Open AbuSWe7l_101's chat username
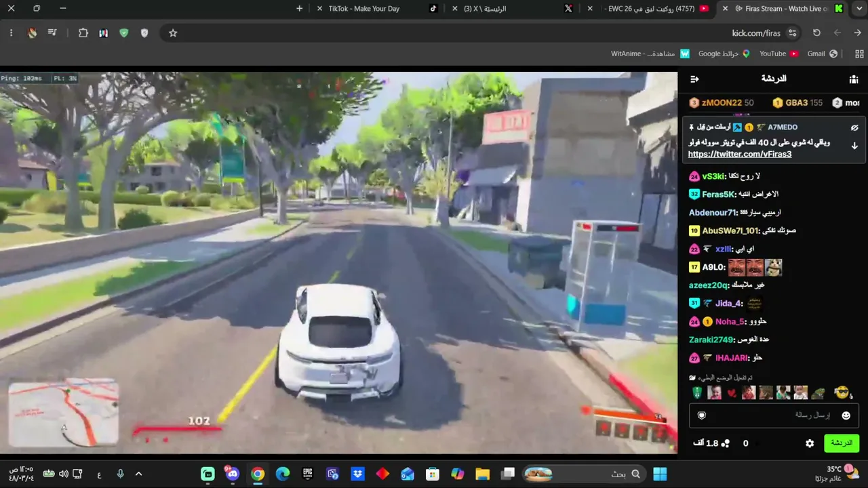868x488 pixels. click(730, 231)
